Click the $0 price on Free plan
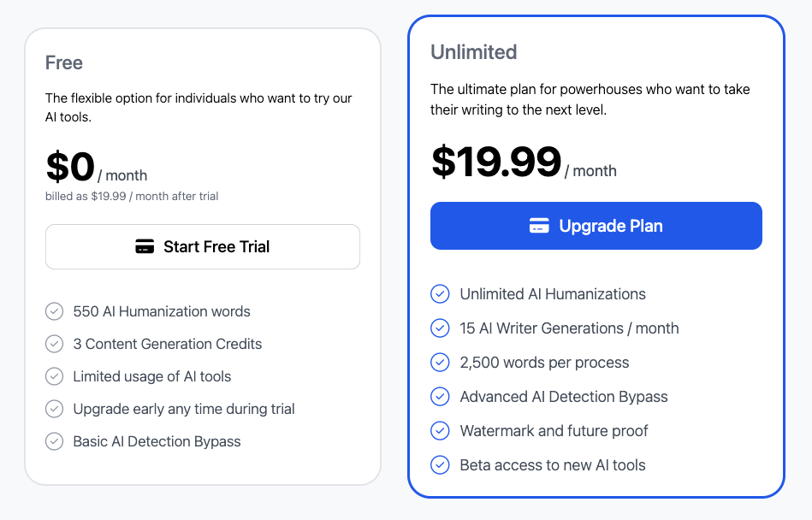 (70, 168)
